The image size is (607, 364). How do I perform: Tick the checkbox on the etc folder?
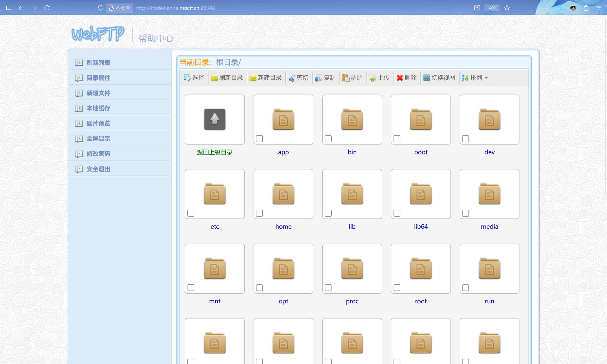(191, 213)
